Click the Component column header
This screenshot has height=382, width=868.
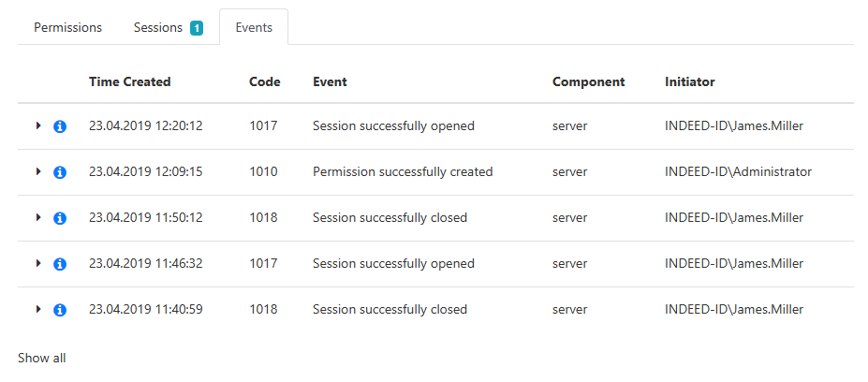(588, 81)
